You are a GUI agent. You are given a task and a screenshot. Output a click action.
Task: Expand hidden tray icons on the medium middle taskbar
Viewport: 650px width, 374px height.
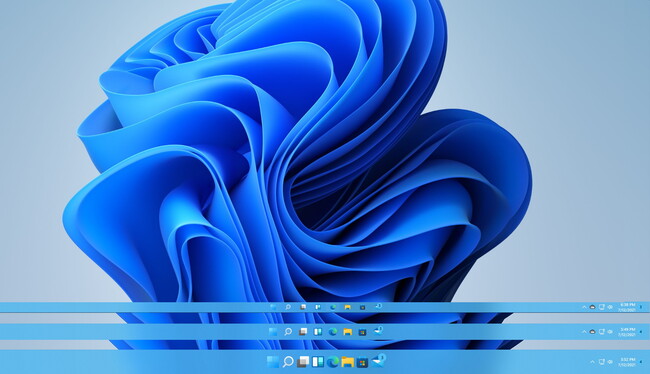[x=584, y=332]
